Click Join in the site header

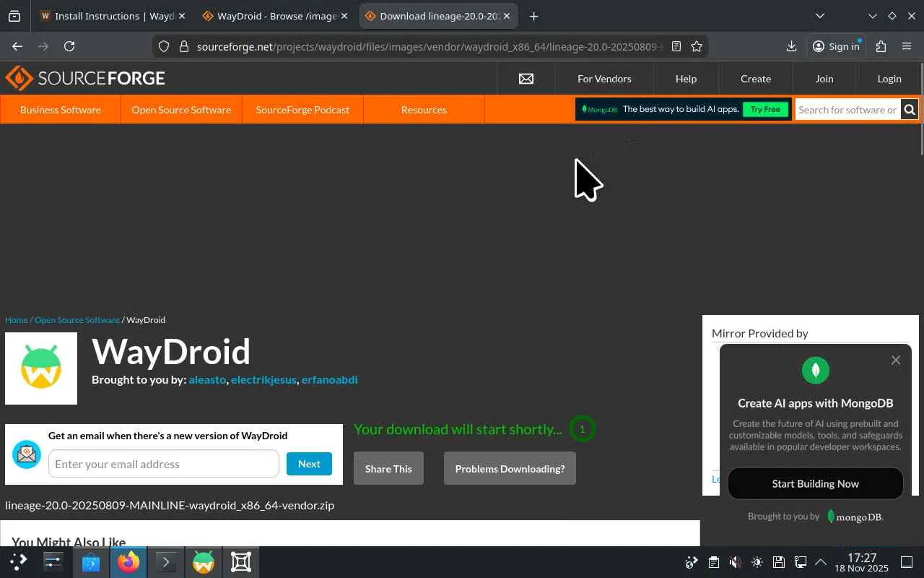(x=824, y=79)
